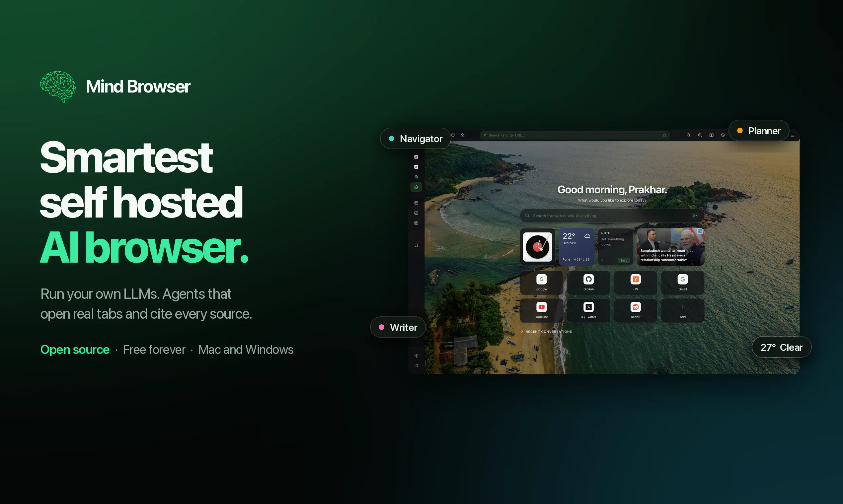
Task: Click the Jot something down note field
Action: pos(613,242)
